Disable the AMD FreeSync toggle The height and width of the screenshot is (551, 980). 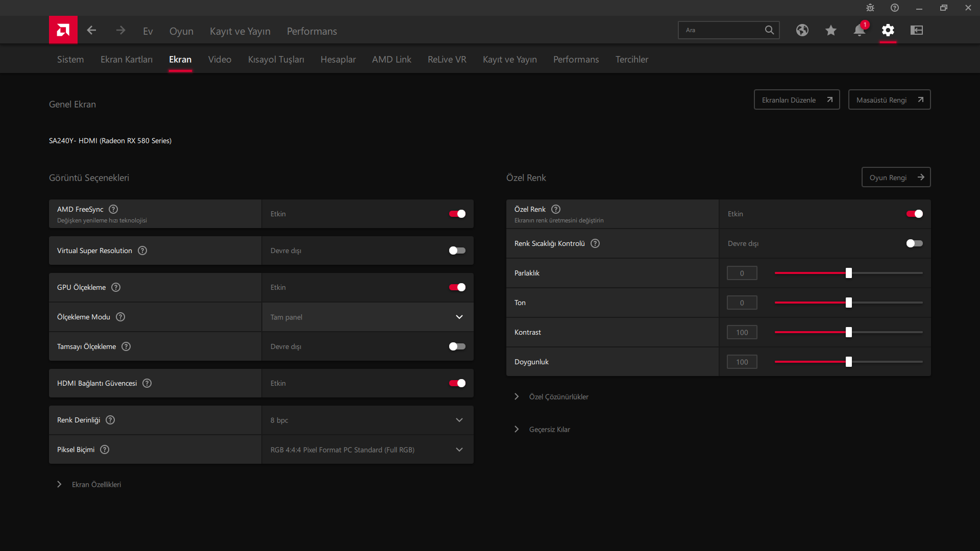coord(457,214)
